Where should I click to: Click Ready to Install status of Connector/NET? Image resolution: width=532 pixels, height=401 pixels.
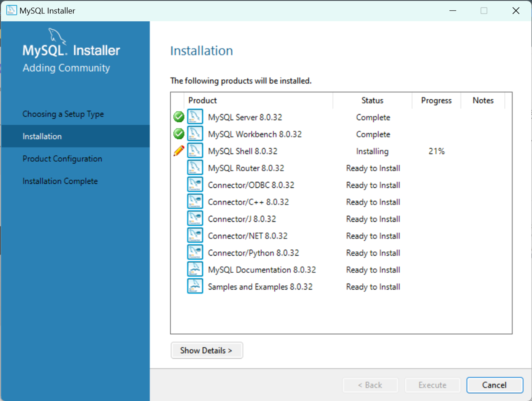click(373, 236)
